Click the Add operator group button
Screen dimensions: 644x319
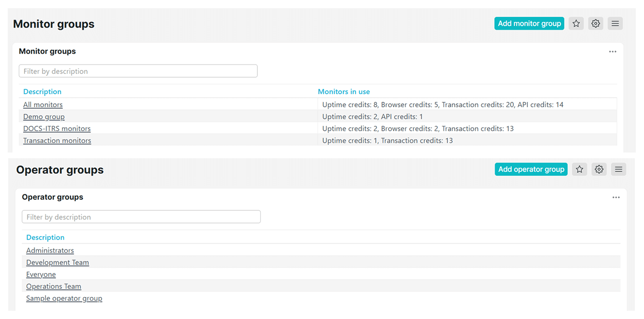pyautogui.click(x=531, y=169)
